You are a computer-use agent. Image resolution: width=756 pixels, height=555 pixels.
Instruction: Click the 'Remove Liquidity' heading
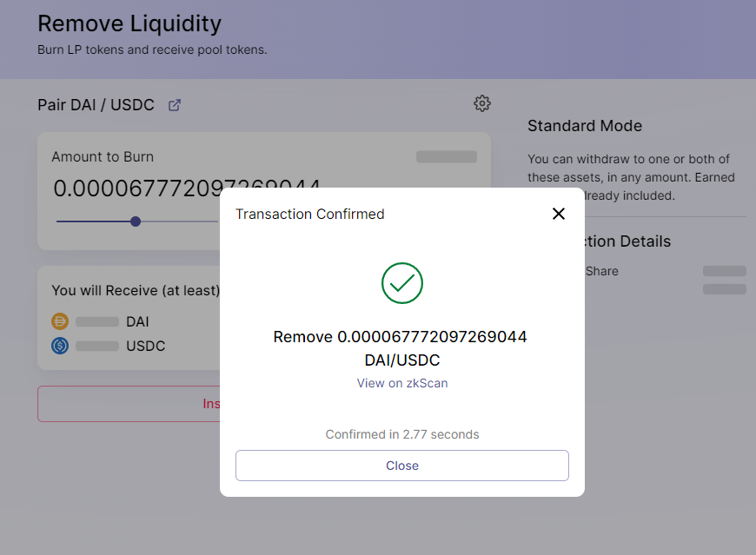click(x=129, y=23)
